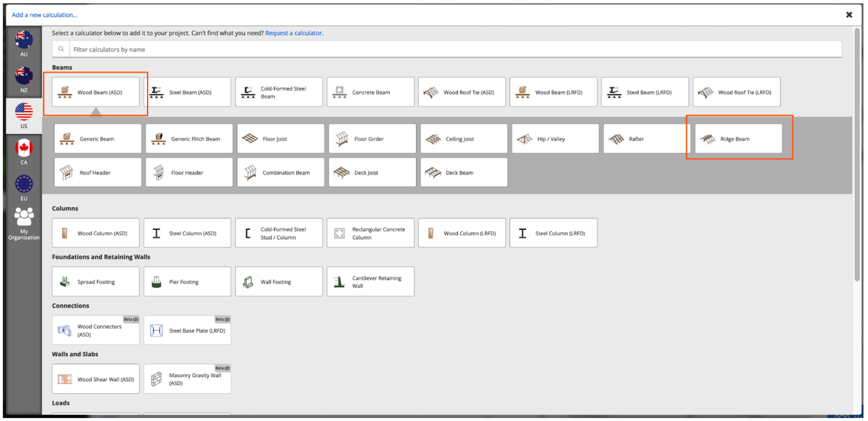Choose the Wall Footing calculator

[279, 282]
